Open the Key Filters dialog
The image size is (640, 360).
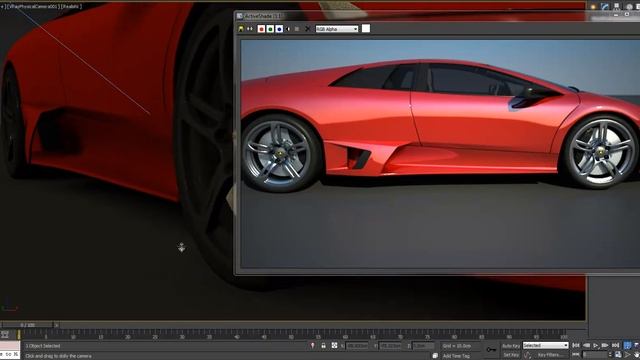coord(549,355)
